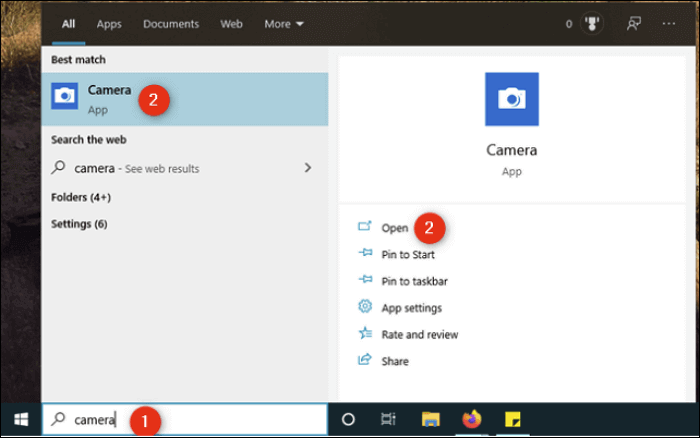Choose Pin to taskbar option
700x438 pixels.
click(x=414, y=281)
